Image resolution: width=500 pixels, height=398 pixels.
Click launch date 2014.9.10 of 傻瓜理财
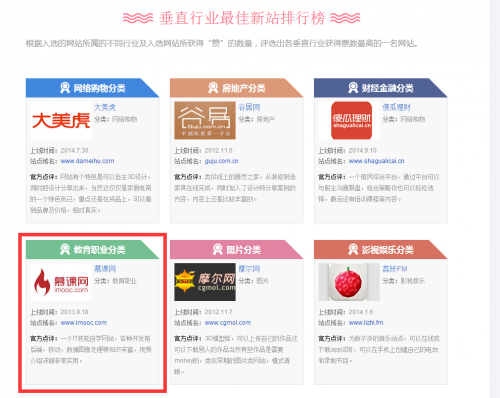coord(363,151)
